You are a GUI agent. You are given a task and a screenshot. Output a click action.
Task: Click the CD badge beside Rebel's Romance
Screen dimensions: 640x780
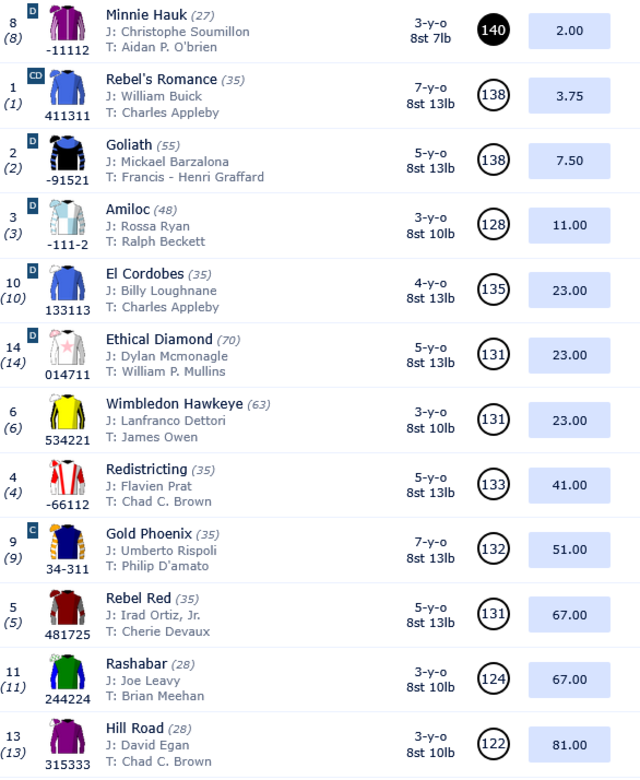(35, 76)
